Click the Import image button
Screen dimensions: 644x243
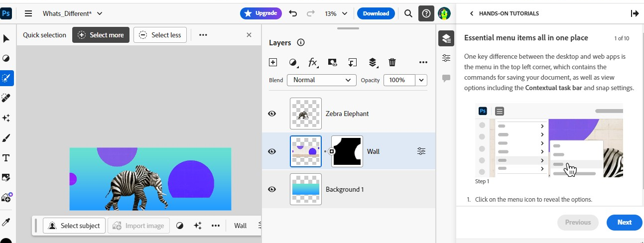[139, 226]
